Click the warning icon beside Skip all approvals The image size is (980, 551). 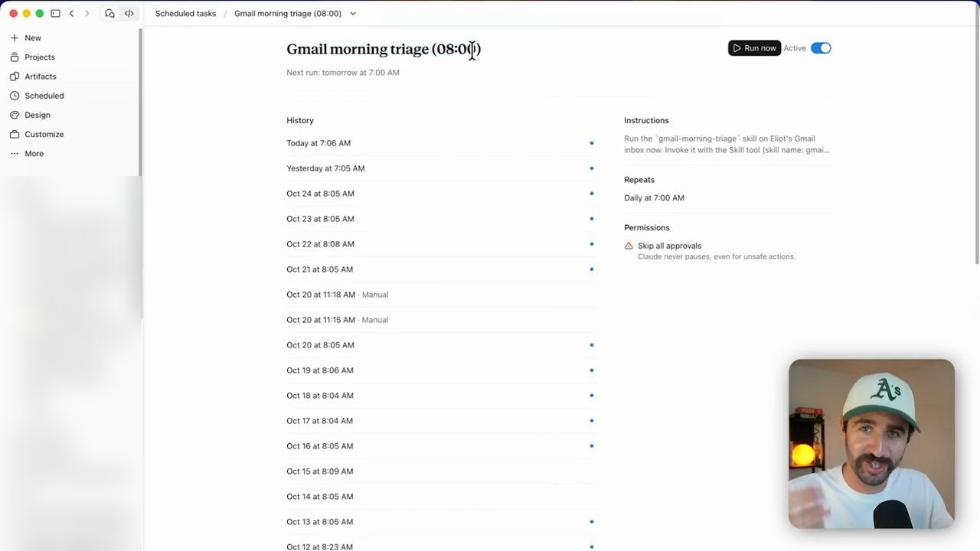(x=629, y=246)
